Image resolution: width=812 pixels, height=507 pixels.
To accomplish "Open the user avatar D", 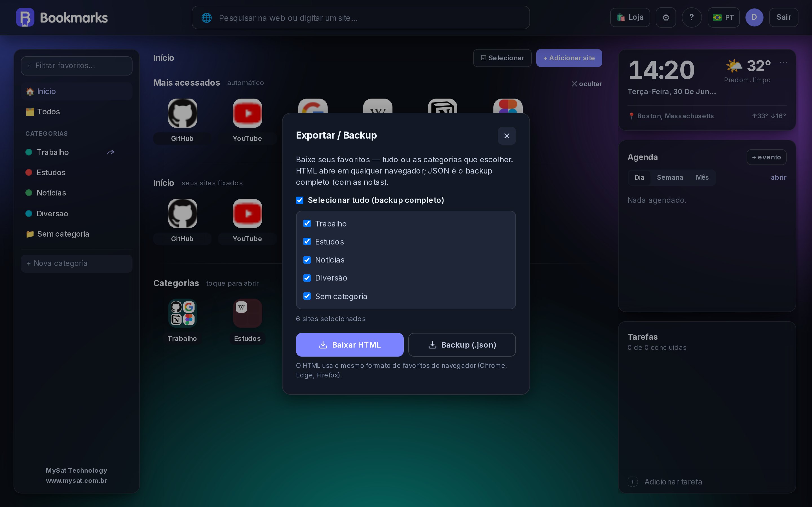I will coord(754,17).
